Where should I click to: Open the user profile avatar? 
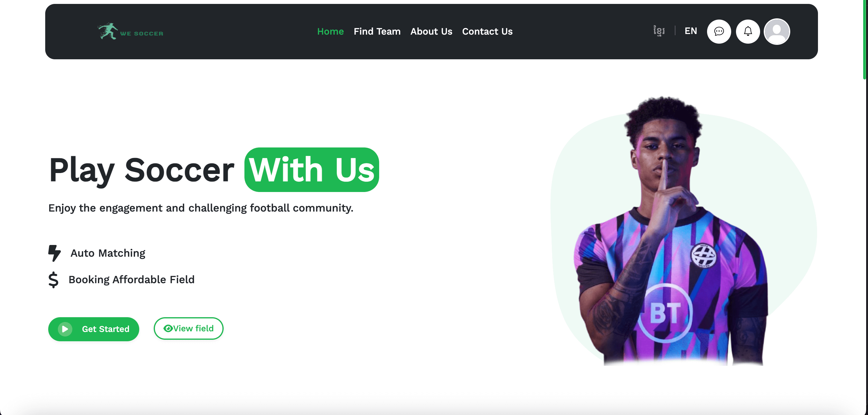[777, 31]
